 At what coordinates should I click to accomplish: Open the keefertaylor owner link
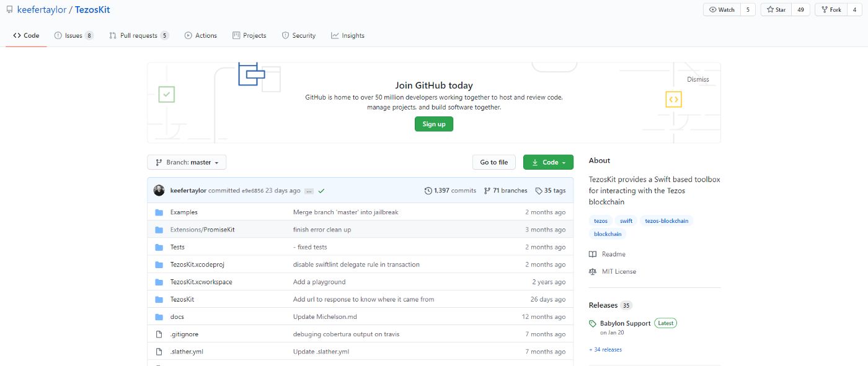point(42,10)
